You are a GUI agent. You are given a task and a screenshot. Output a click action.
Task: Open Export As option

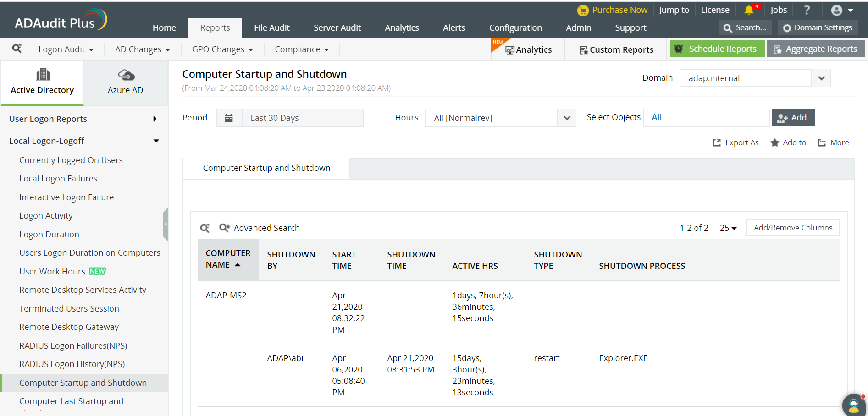(x=736, y=142)
